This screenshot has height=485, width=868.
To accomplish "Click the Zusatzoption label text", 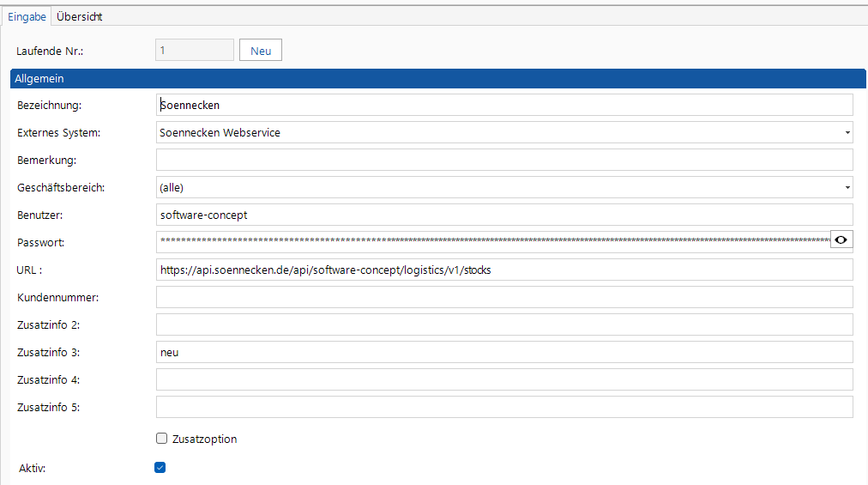I will [204, 439].
